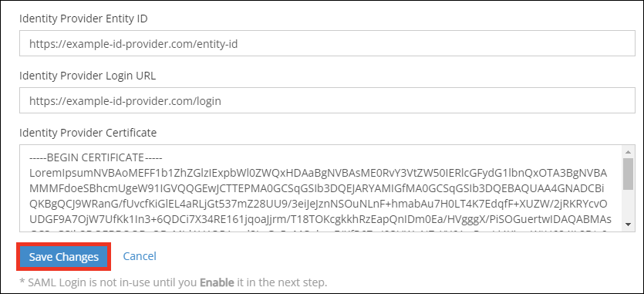Save Changes to the SAML settings

pyautogui.click(x=64, y=257)
